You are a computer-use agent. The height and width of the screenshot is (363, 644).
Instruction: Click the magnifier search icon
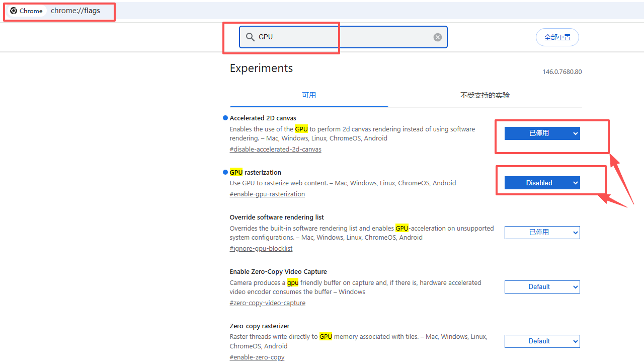250,37
